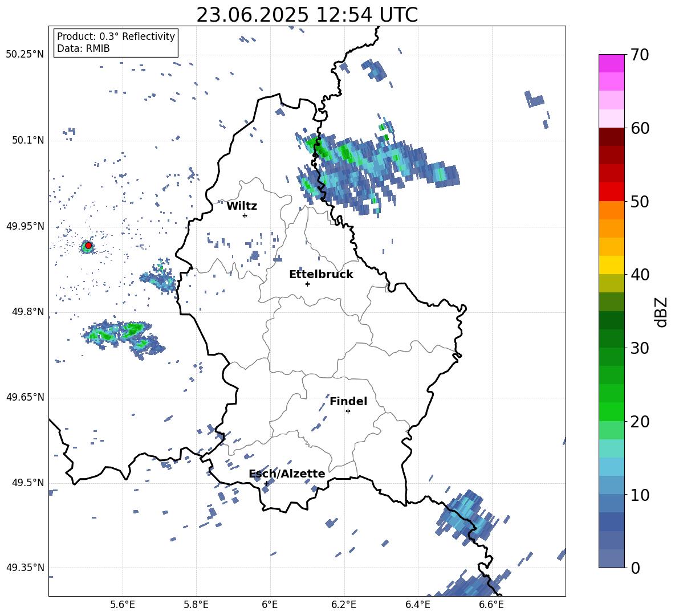Click the echo on the southeast border near 6.5°E
This screenshot has width=675, height=616.
[465, 516]
